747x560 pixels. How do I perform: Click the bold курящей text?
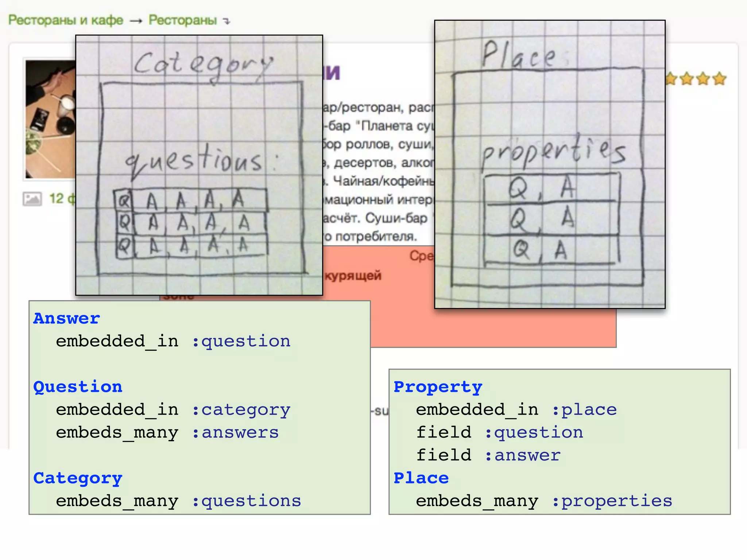pyautogui.click(x=353, y=276)
